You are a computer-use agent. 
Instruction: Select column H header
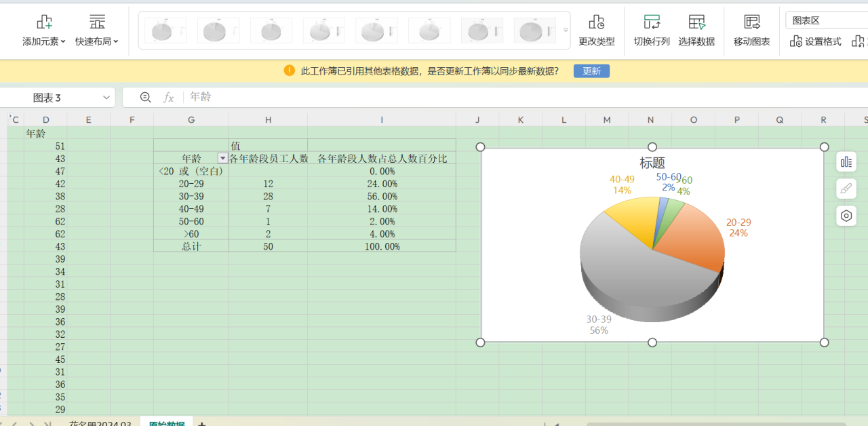(x=268, y=120)
